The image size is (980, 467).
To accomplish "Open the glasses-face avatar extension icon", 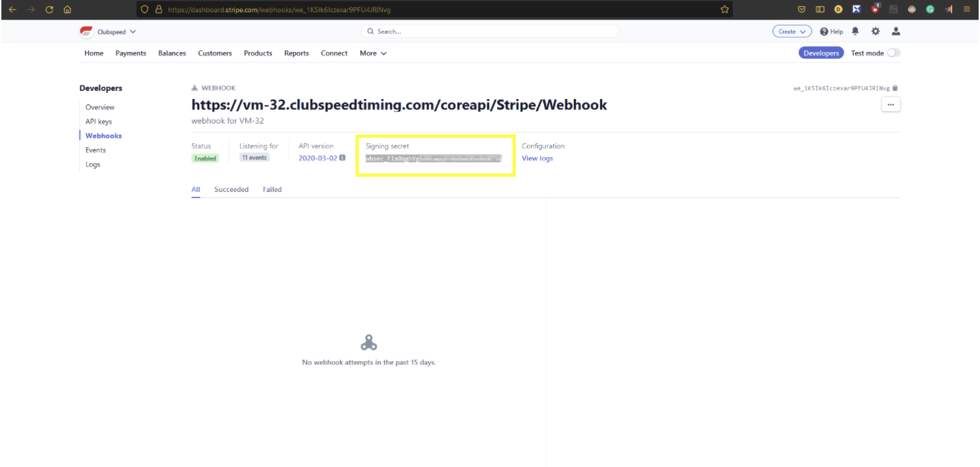I will 911,10.
